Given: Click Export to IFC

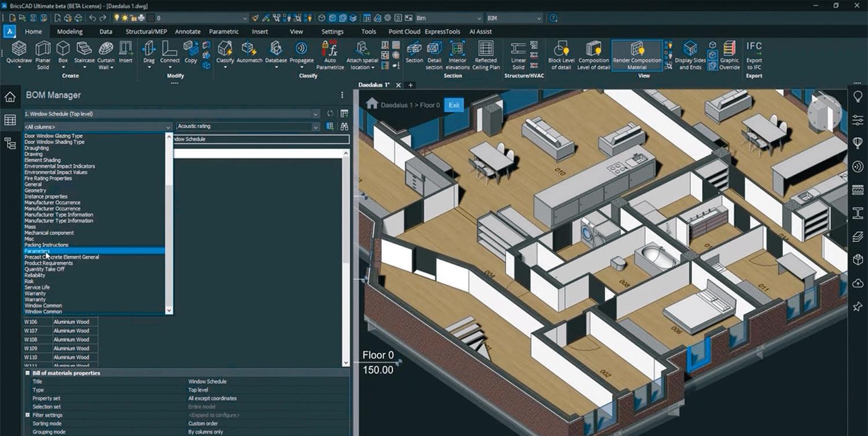Looking at the screenshot, I should [x=754, y=55].
